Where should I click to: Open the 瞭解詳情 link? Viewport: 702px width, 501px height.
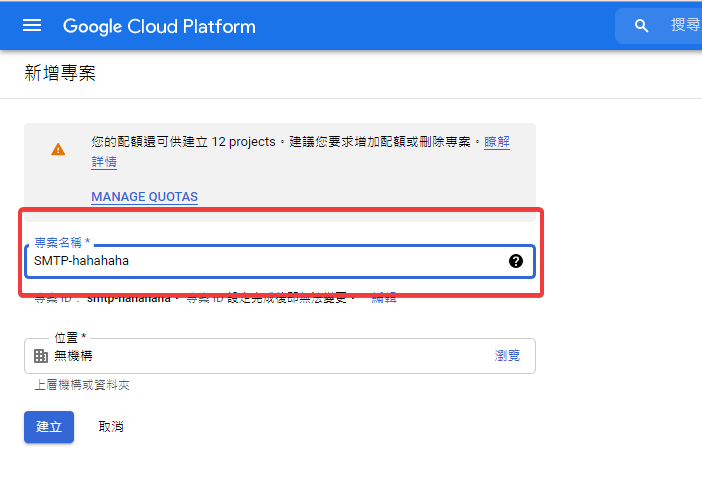[497, 142]
